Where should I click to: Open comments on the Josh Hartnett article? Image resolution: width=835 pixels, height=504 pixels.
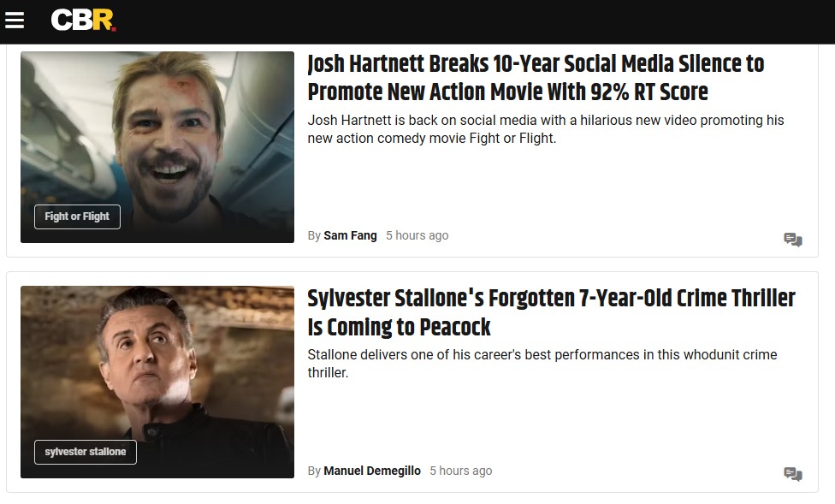tap(792, 240)
